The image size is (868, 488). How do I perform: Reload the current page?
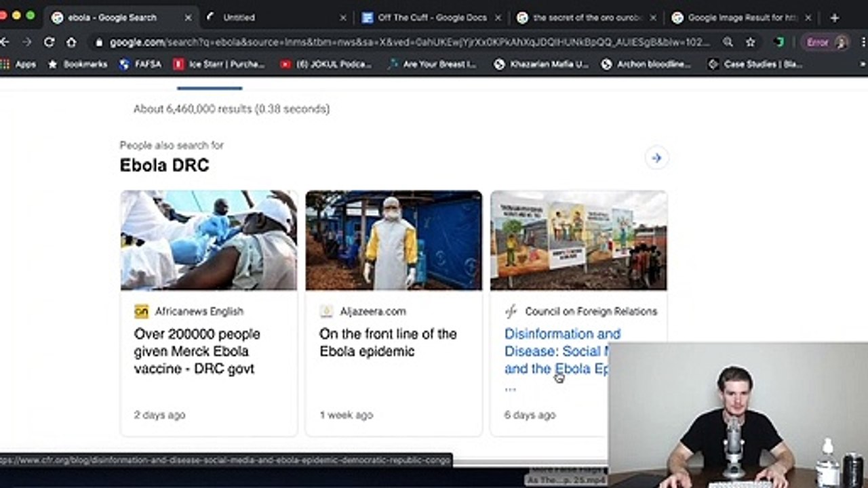[x=49, y=42]
